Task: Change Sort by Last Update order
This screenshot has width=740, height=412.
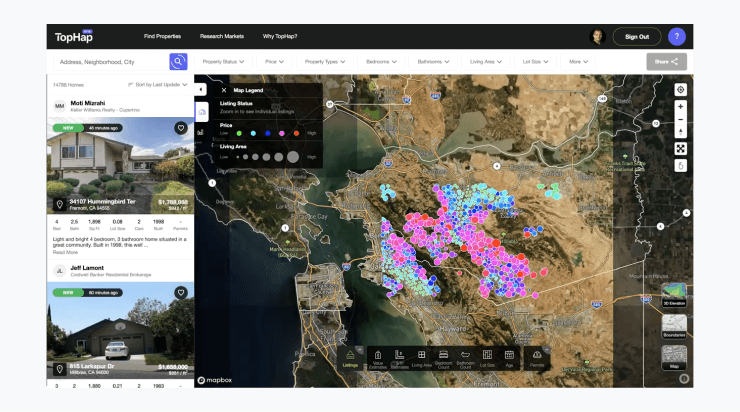Action: (158, 84)
